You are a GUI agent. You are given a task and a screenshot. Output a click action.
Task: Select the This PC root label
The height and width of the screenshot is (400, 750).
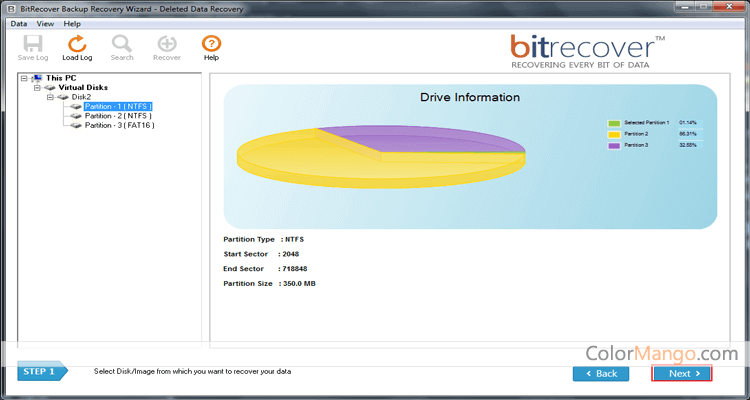point(61,78)
